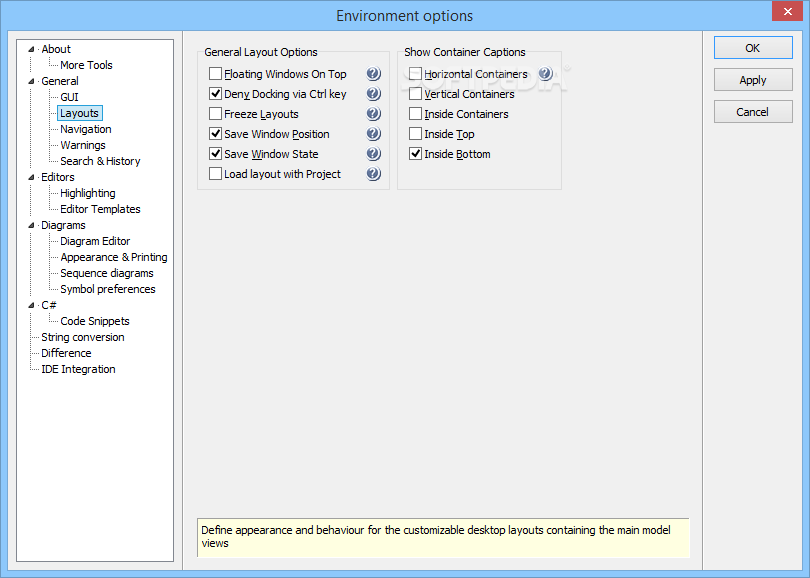This screenshot has height=578, width=810.
Task: Uncheck Deny Docking via Ctrl key
Action: coord(215,94)
